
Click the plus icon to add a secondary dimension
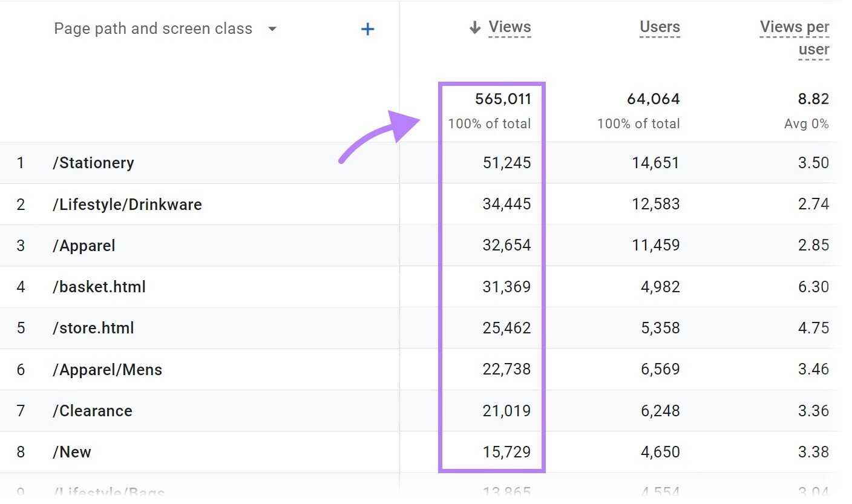point(367,28)
